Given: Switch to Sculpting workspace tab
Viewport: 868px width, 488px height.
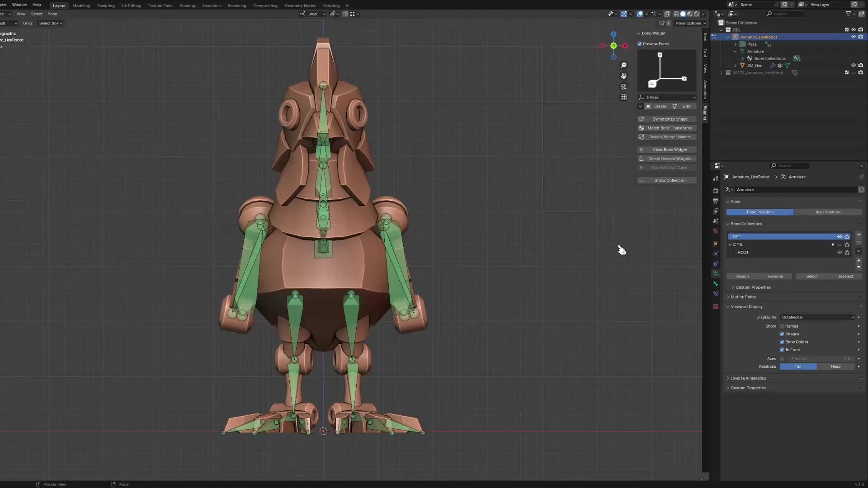Looking at the screenshot, I should pyautogui.click(x=106, y=5).
